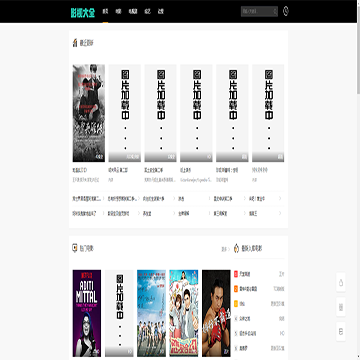The height and width of the screenshot is (360, 360).
Task: Open the fifth navigation tab in header
Action: click(x=161, y=12)
